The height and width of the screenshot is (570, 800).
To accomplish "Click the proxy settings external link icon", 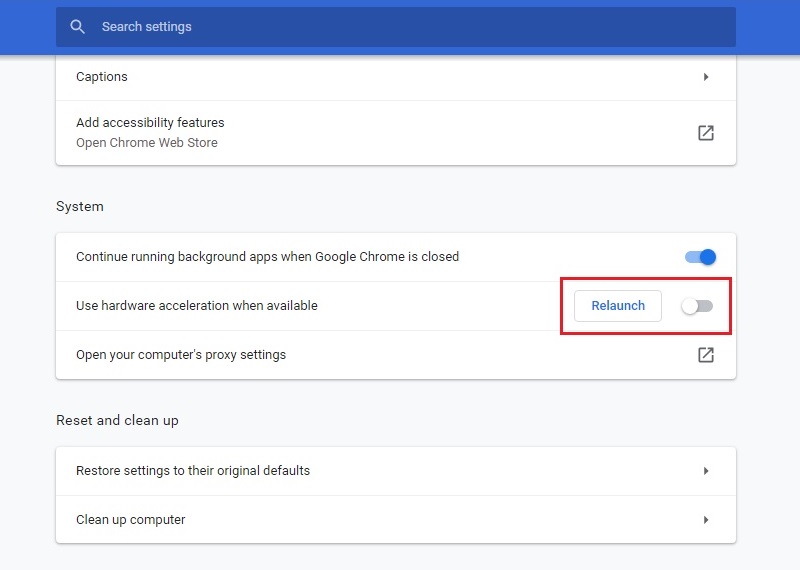I will (706, 355).
